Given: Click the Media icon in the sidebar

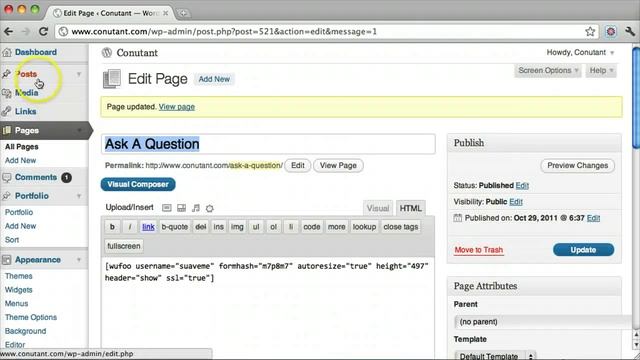Looking at the screenshot, I should click(7, 93).
